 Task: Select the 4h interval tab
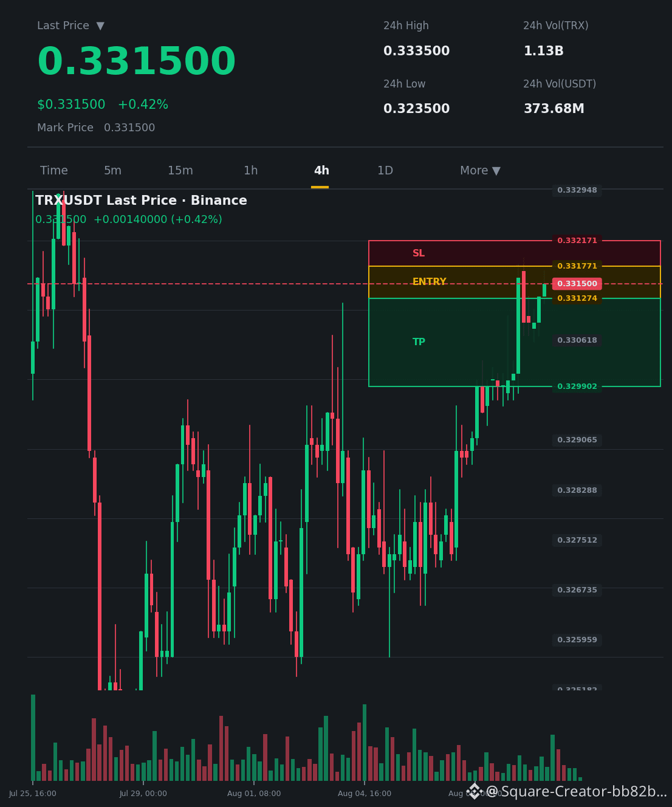point(321,171)
